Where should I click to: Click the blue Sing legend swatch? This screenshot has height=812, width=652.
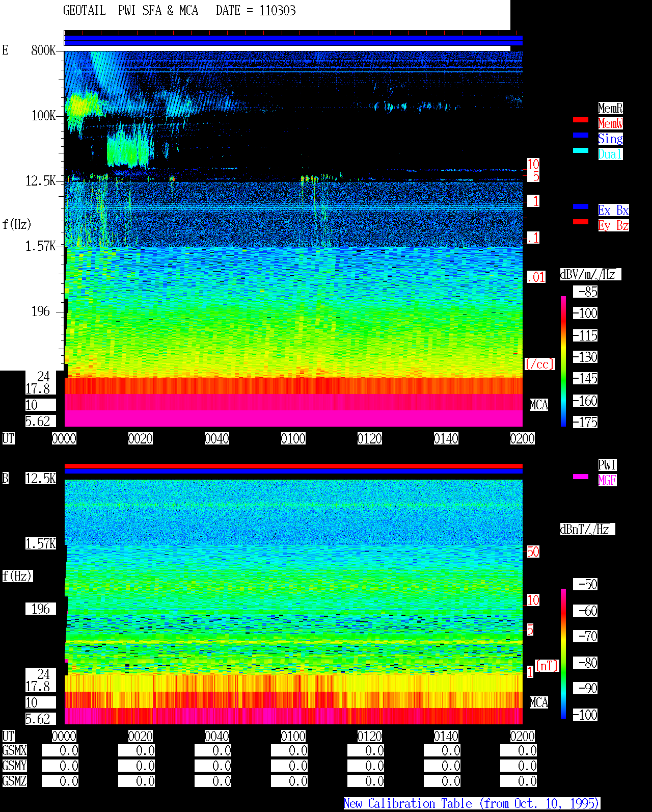[581, 135]
